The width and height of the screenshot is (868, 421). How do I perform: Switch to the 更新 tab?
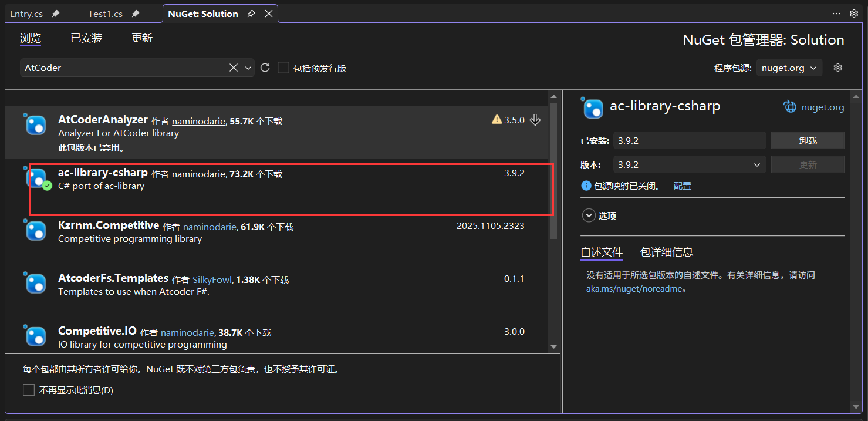(x=142, y=38)
